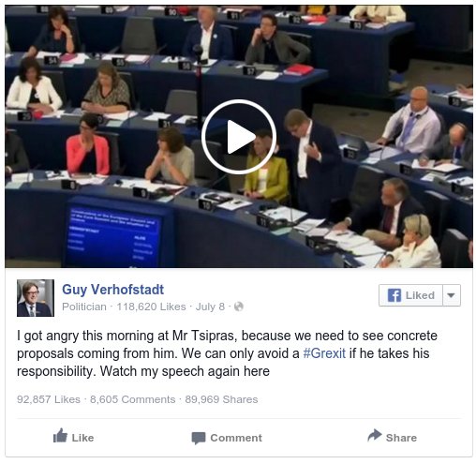The image size is (476, 464).
Task: Toggle the Liked page button
Action: (x=410, y=295)
